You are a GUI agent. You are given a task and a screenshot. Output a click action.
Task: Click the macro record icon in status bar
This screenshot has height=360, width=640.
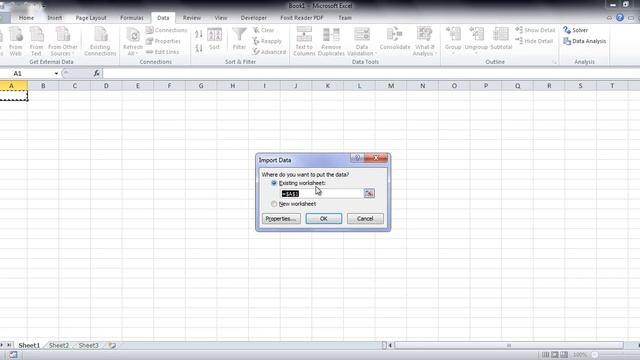pyautogui.click(x=13, y=355)
